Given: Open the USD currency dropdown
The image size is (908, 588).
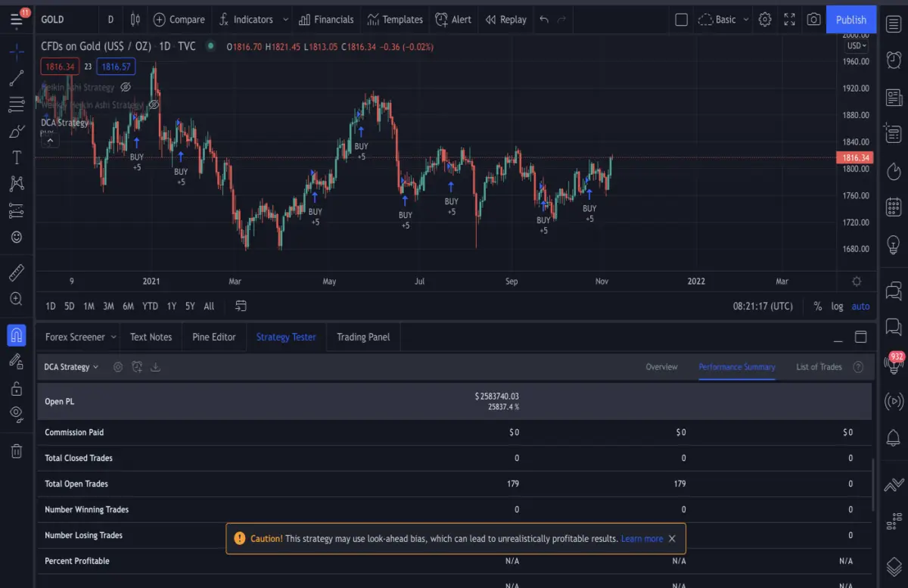Looking at the screenshot, I should [857, 46].
